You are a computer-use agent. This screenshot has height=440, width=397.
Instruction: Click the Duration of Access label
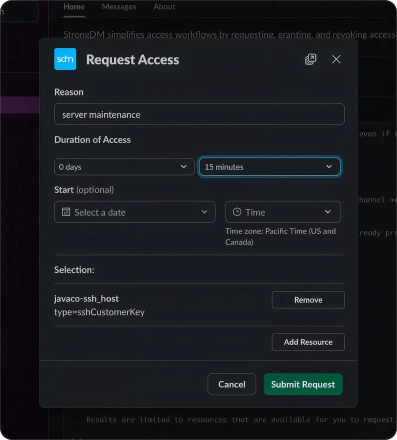pos(92,140)
